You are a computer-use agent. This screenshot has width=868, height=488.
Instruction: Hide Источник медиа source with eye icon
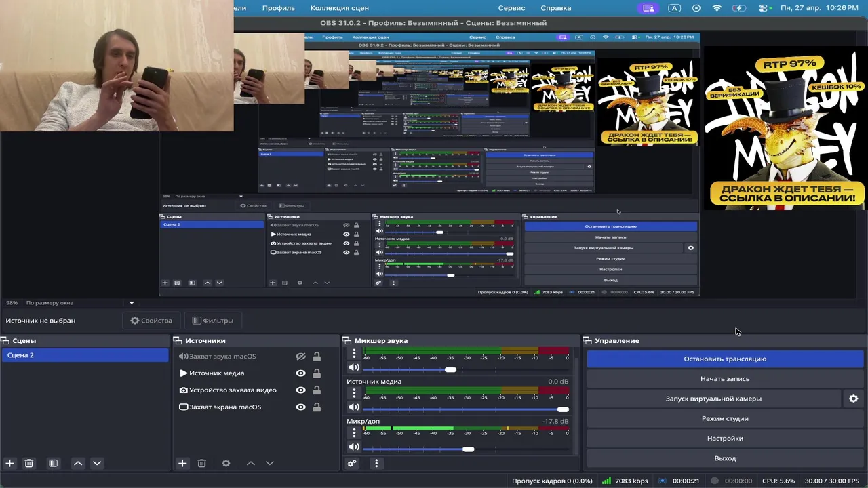(x=300, y=373)
